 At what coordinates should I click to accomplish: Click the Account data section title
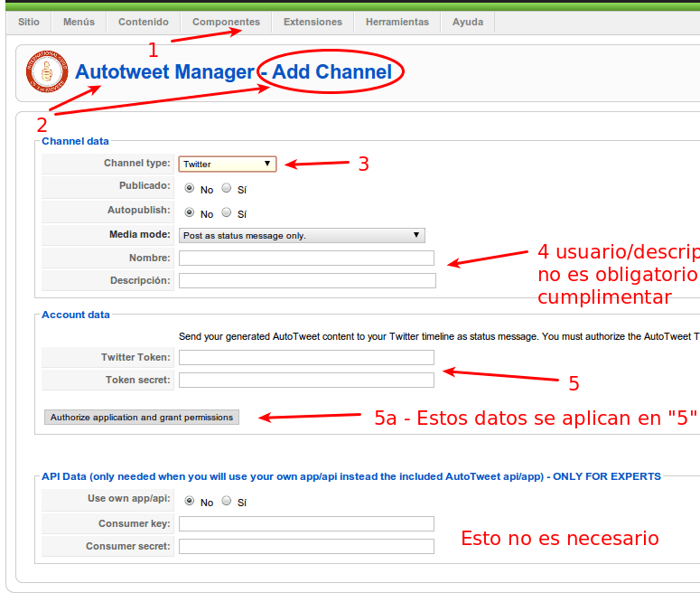pyautogui.click(x=76, y=315)
